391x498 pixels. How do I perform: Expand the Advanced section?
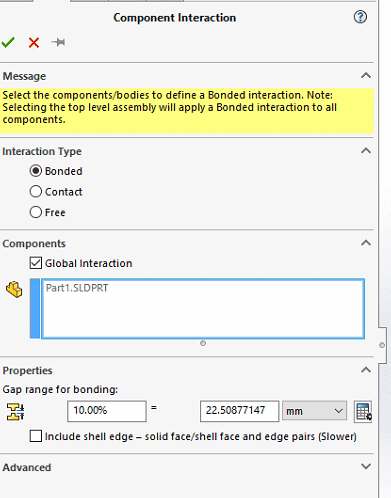pos(366,466)
